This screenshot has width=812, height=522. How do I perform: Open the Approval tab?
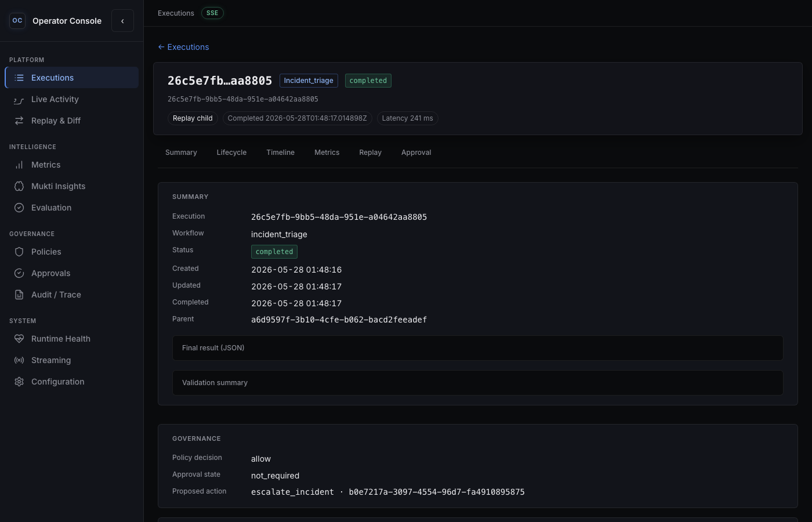point(416,153)
